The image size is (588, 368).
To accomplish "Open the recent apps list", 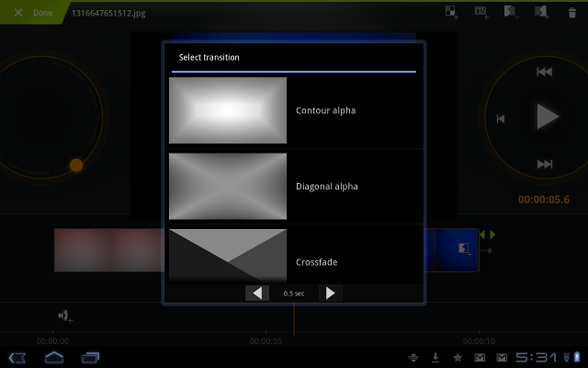I will 90,358.
